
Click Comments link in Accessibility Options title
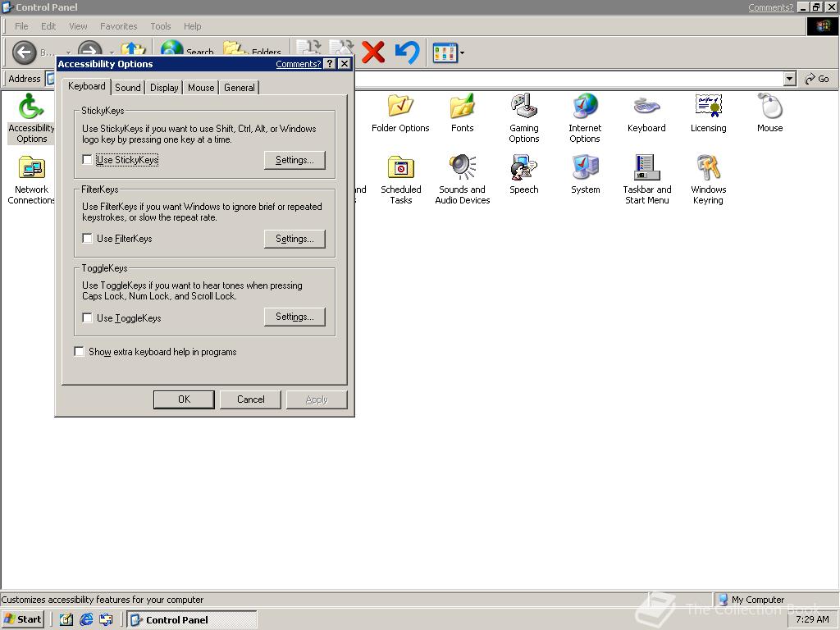pos(298,64)
